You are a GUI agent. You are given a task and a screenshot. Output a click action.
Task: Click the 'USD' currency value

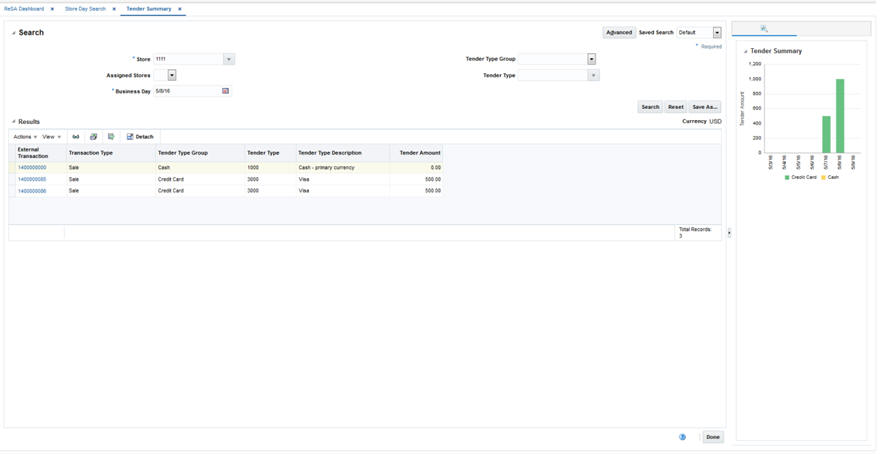tap(715, 121)
